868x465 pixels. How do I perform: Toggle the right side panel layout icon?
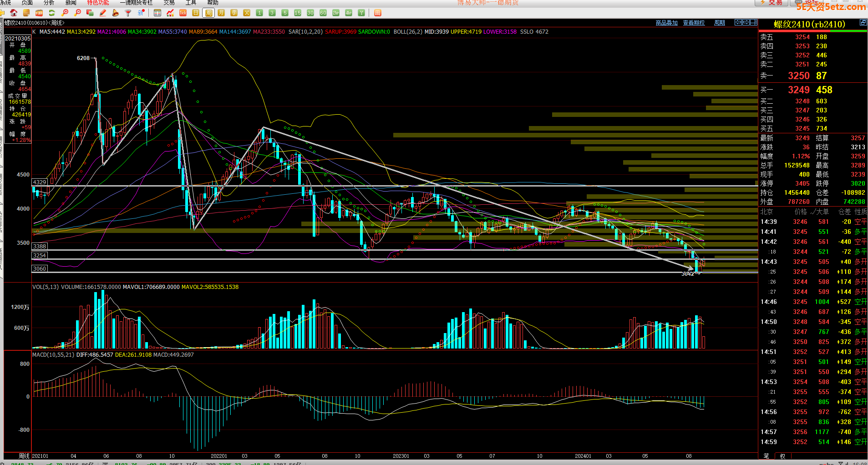tap(754, 22)
